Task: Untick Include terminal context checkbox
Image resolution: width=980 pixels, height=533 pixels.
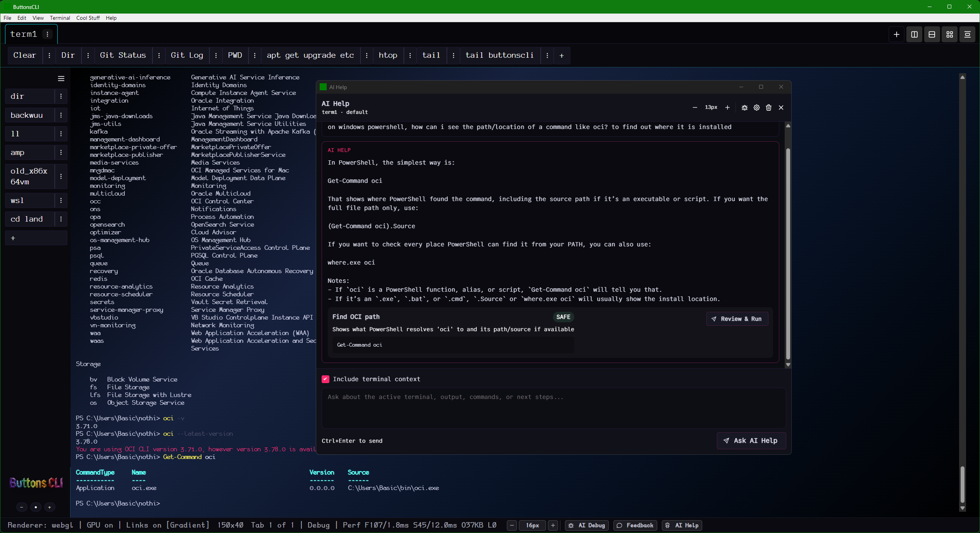Action: 326,379
